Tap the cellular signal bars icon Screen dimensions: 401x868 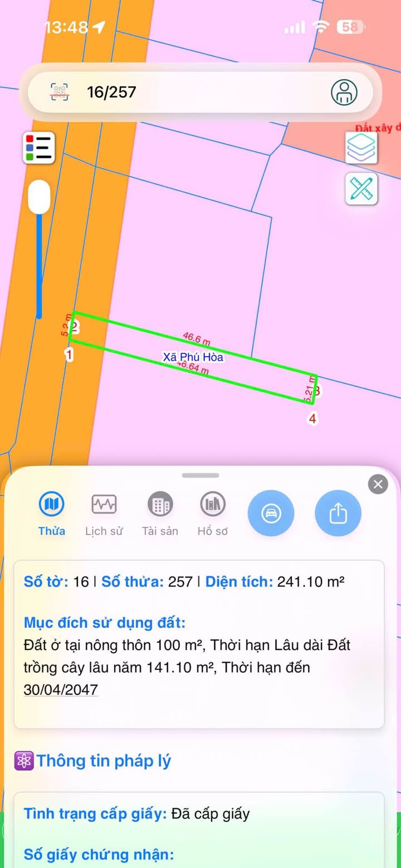click(x=295, y=27)
